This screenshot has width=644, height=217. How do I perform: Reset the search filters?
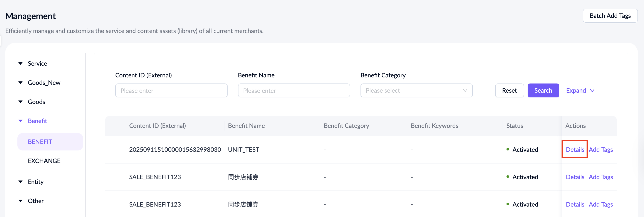(x=509, y=90)
